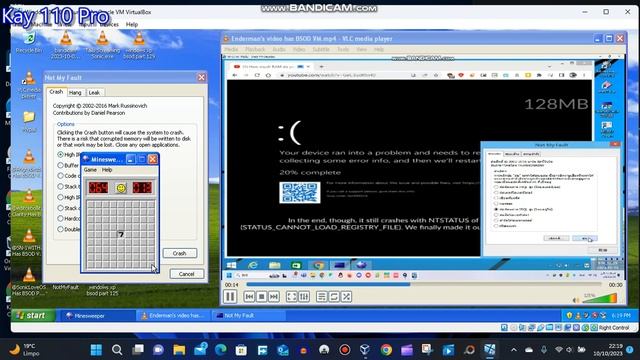Switch to Minesweeper in XP taskbar
Image resolution: width=640 pixels, height=360 pixels.
[x=98, y=316]
